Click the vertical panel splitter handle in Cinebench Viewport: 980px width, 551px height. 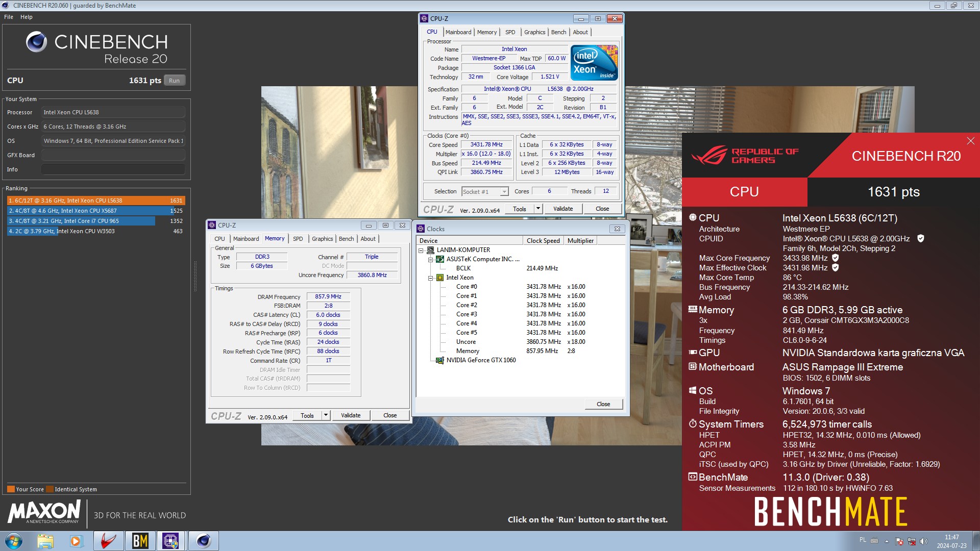click(195, 276)
